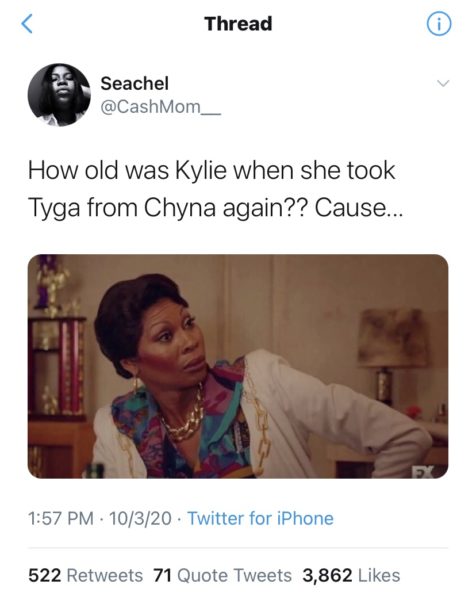Viewport: 476px width, 600px height.
Task: Open the Twitter for iPhone link
Action: point(260,518)
